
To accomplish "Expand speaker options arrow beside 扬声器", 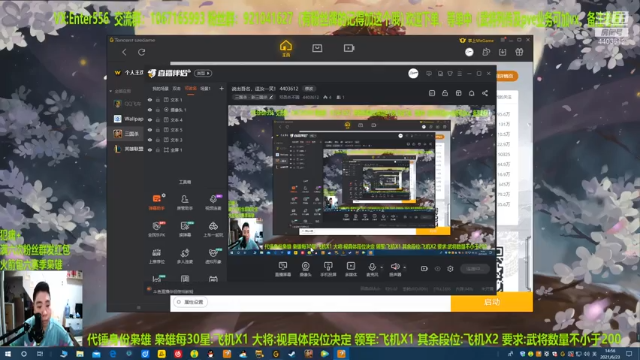I will pos(404,268).
